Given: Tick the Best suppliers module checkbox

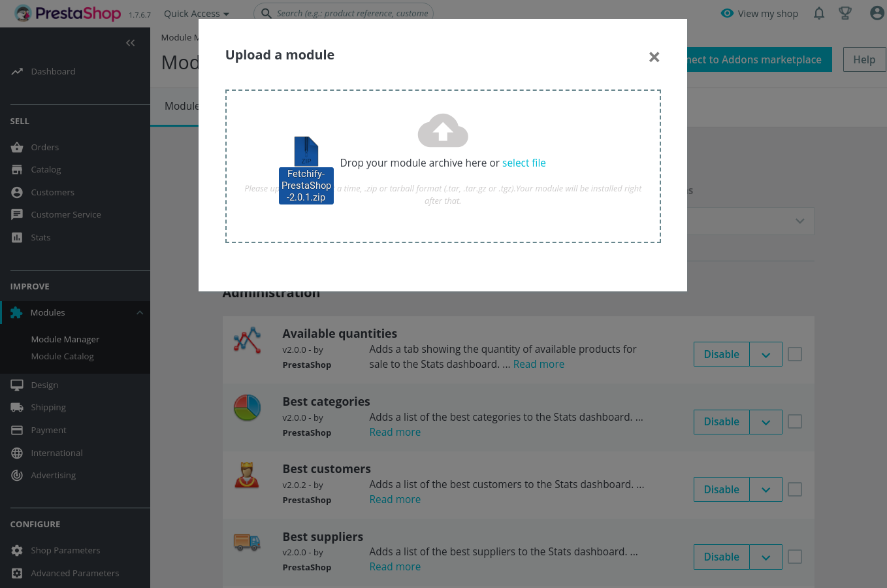Looking at the screenshot, I should tap(795, 557).
